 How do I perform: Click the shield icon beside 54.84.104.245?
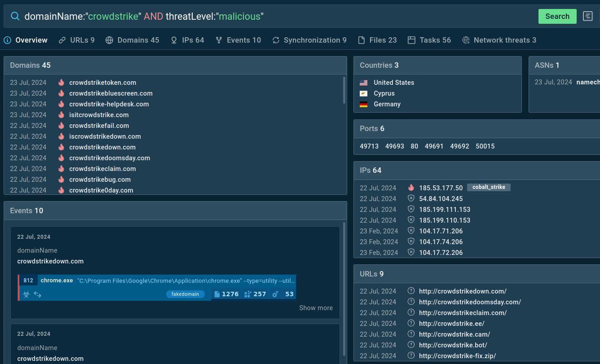tap(410, 198)
